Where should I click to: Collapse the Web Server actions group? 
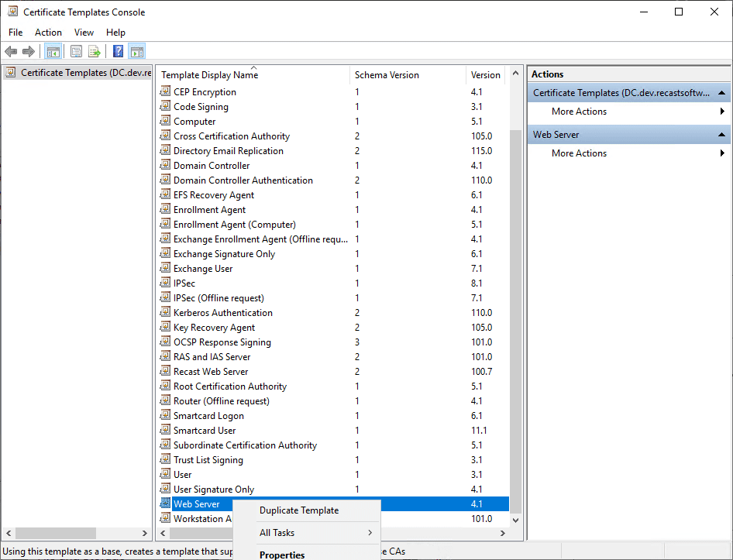pos(721,134)
